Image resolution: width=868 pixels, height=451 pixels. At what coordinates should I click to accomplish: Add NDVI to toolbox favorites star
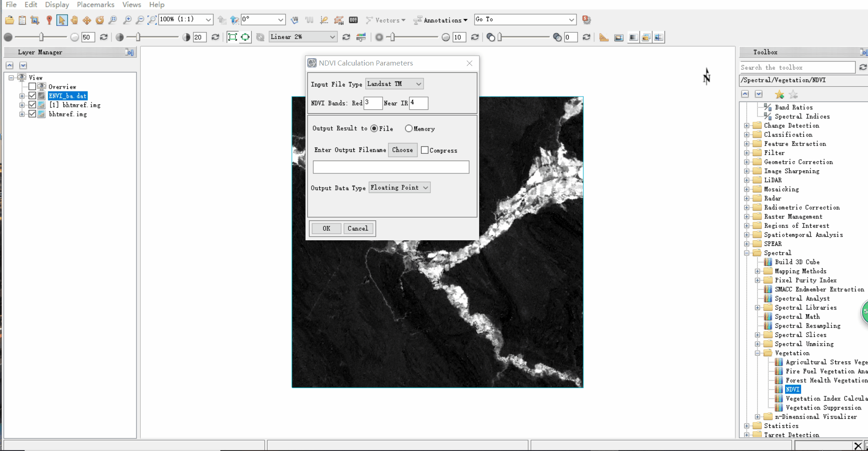pyautogui.click(x=780, y=94)
